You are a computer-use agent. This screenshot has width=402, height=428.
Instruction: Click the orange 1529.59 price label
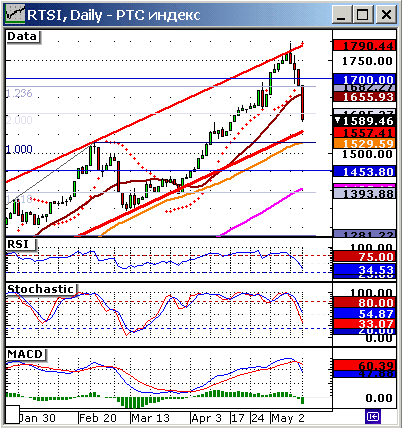click(x=365, y=143)
